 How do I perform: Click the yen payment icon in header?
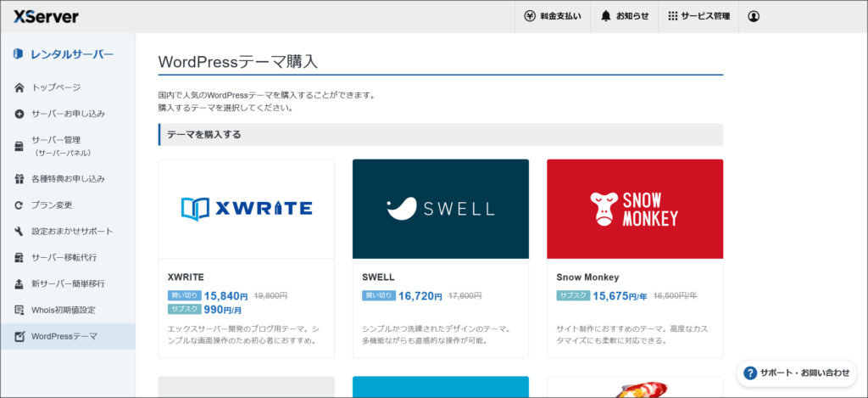(x=530, y=16)
